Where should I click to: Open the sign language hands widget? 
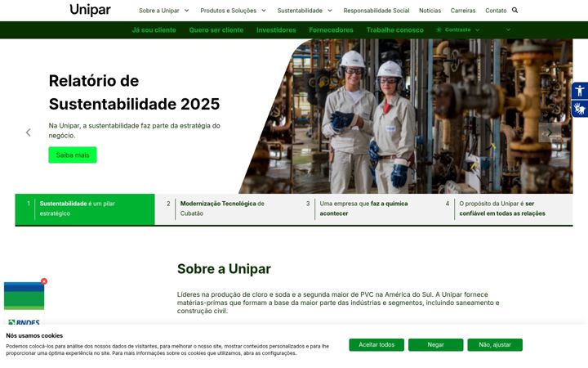tap(580, 109)
